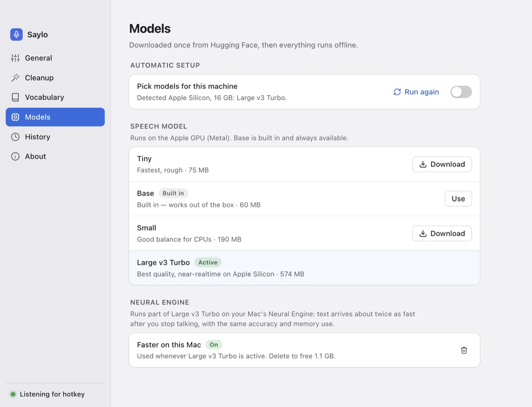The image size is (532, 407).
Task: Click the Built in badge beside Base
Action: (173, 193)
